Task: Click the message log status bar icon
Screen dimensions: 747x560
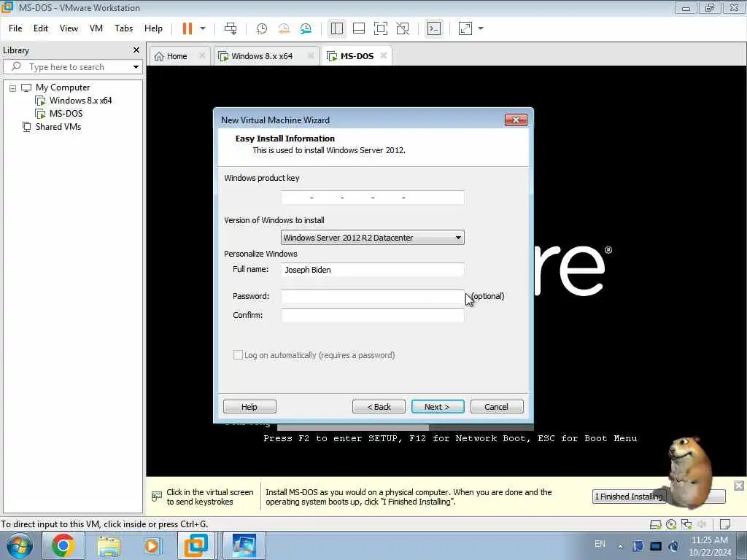Action: (725, 524)
